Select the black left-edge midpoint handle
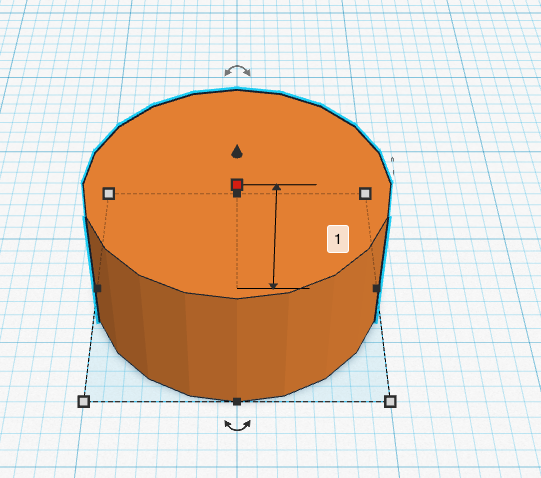The width and height of the screenshot is (541, 478). click(x=98, y=288)
